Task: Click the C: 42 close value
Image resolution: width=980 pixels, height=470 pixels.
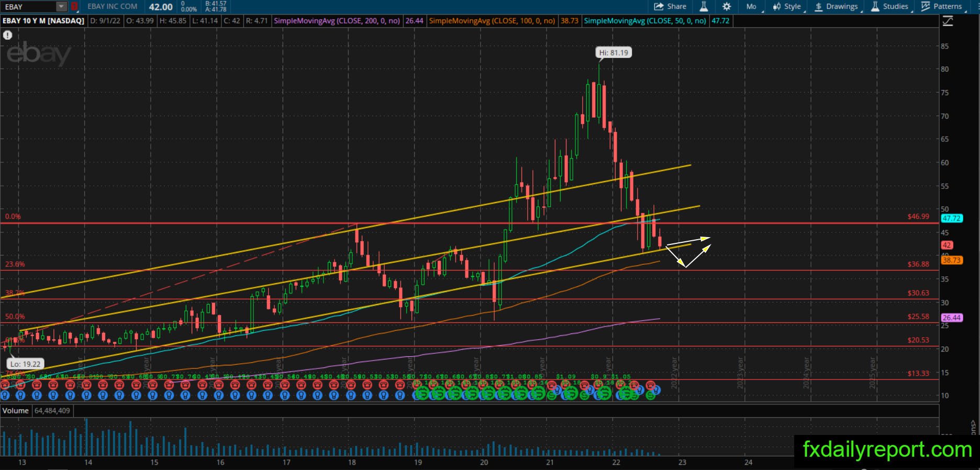Action: tap(232, 21)
